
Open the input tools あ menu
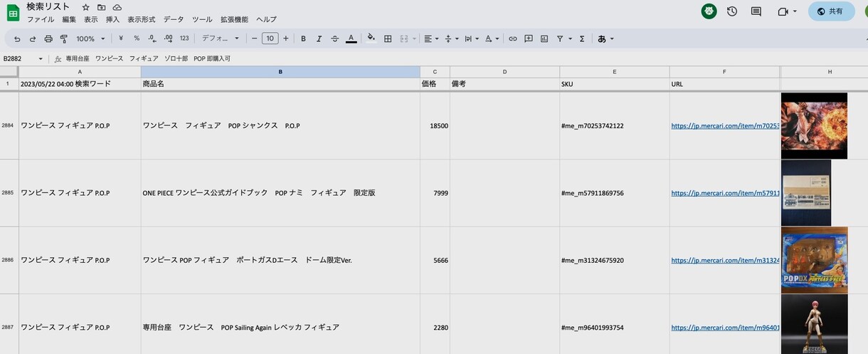tap(605, 38)
